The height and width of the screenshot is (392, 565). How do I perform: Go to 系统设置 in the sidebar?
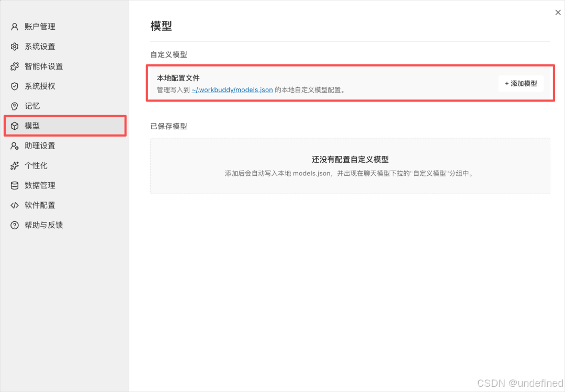click(x=65, y=47)
